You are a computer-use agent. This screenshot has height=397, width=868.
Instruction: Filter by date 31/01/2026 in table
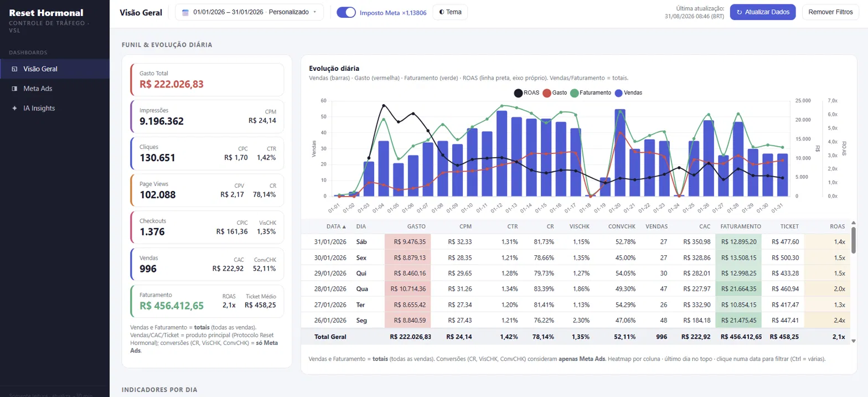point(330,242)
